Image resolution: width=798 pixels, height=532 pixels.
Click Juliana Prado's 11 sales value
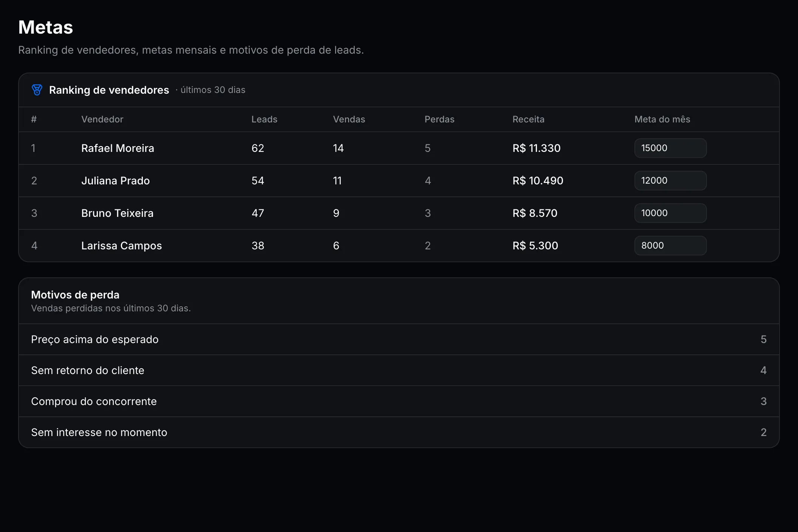pyautogui.click(x=337, y=181)
